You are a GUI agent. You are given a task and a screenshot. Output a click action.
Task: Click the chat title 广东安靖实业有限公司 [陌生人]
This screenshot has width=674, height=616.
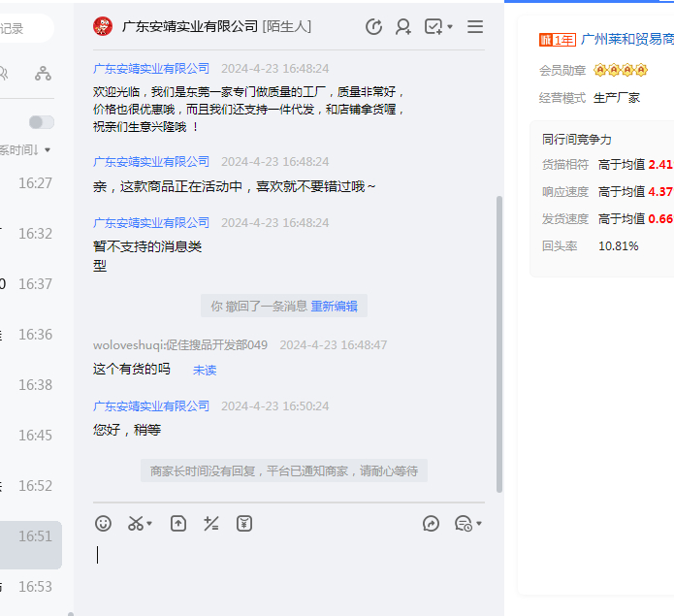click(x=216, y=26)
